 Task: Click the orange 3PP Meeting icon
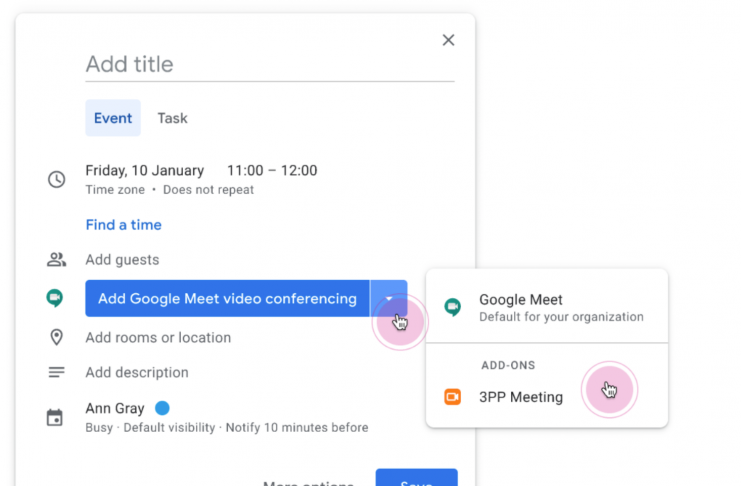point(452,397)
